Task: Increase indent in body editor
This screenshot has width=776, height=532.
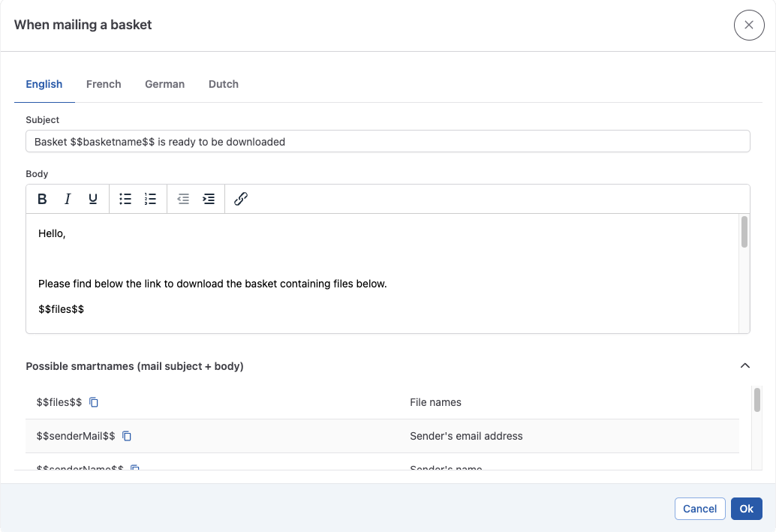Action: (209, 199)
